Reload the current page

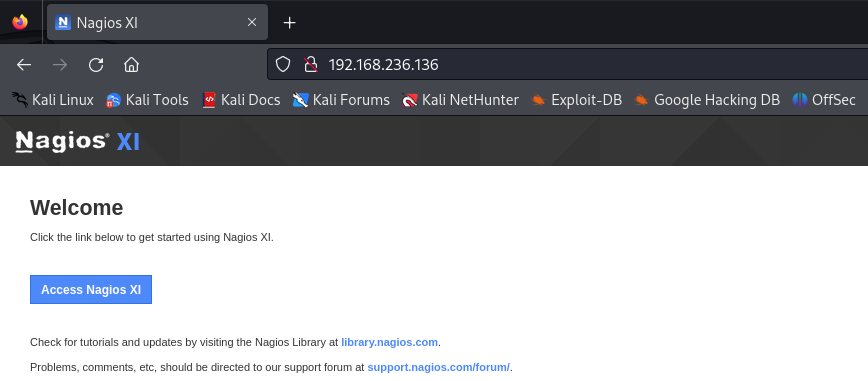coord(96,65)
